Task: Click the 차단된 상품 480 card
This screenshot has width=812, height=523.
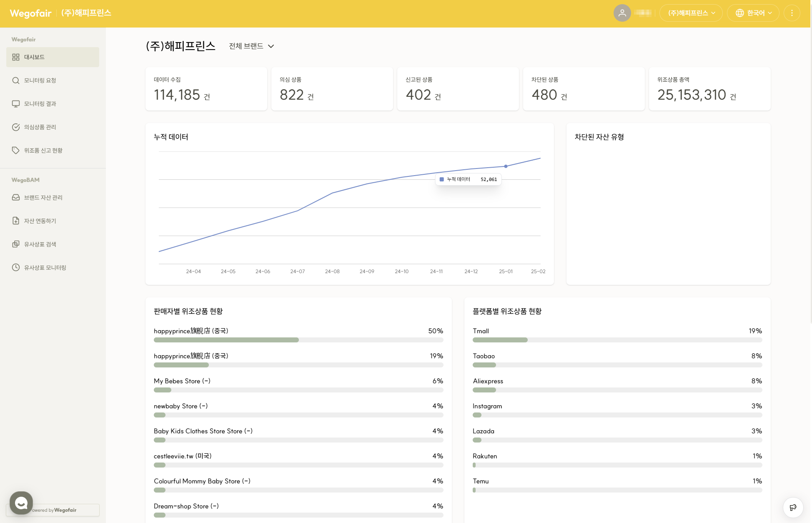Action: click(584, 89)
